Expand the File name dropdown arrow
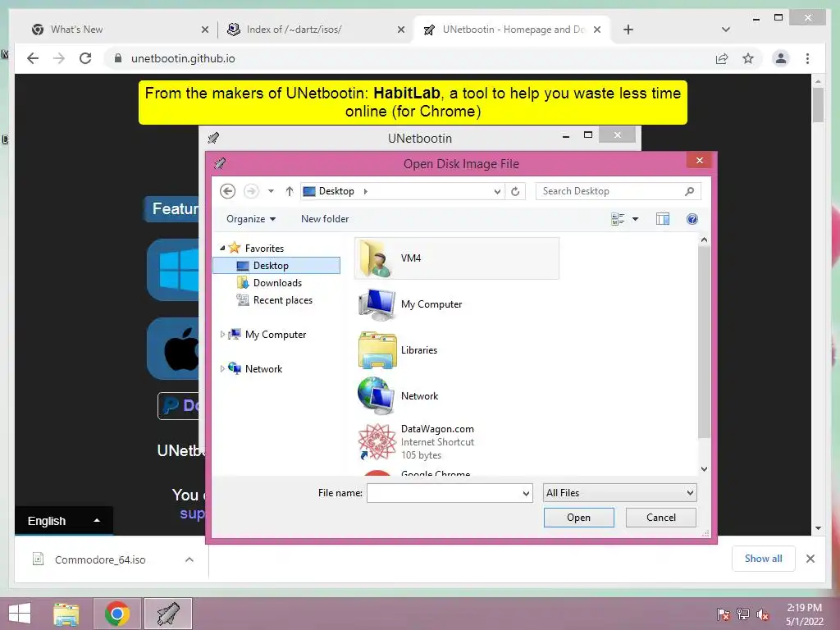This screenshot has width=840, height=630. point(526,493)
